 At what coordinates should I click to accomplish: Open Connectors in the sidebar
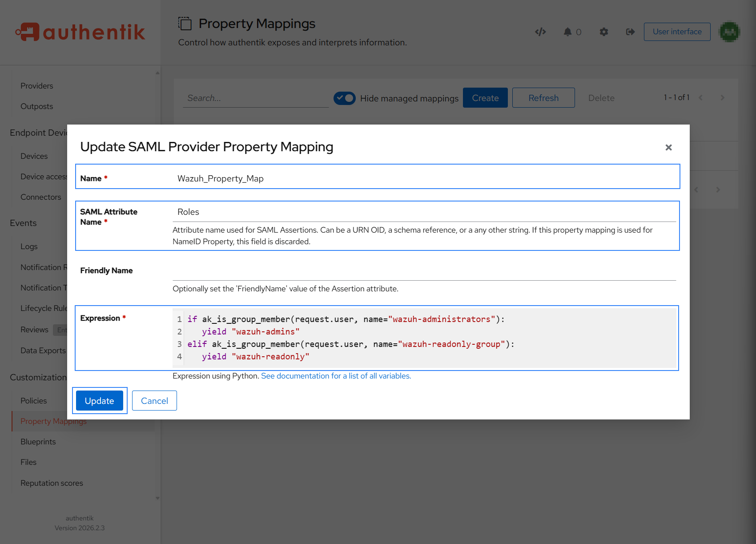pyautogui.click(x=40, y=197)
